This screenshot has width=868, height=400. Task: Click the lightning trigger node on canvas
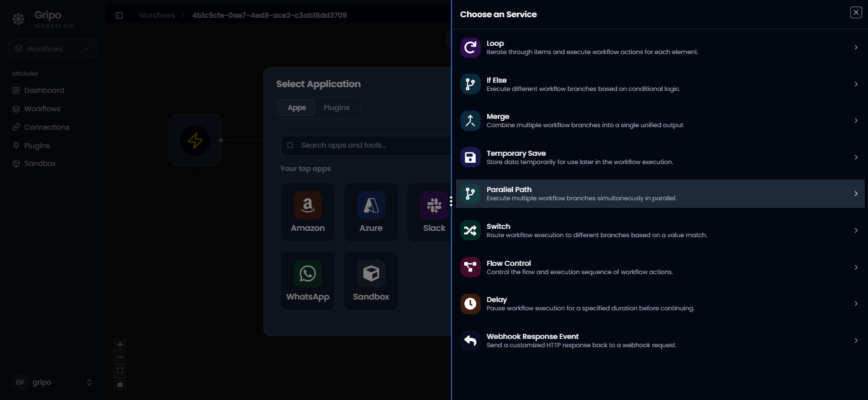pos(195,140)
